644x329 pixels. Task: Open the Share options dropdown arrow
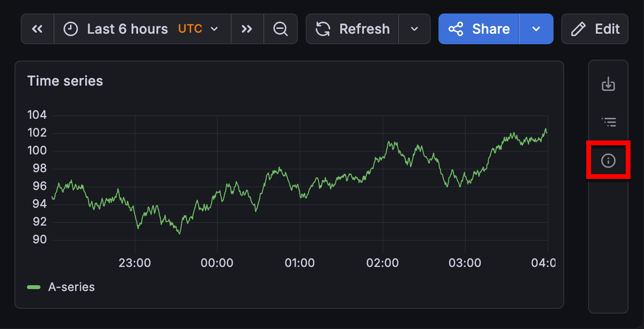[536, 29]
